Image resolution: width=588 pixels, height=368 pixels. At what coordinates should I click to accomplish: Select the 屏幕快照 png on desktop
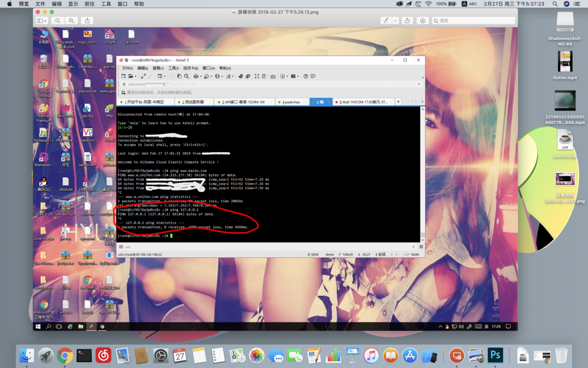tap(565, 187)
